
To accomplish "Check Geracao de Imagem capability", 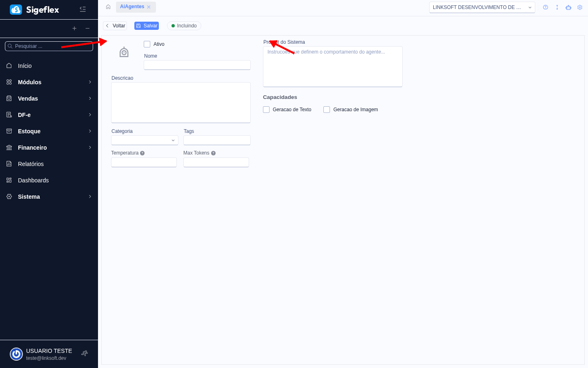I will pos(327,110).
